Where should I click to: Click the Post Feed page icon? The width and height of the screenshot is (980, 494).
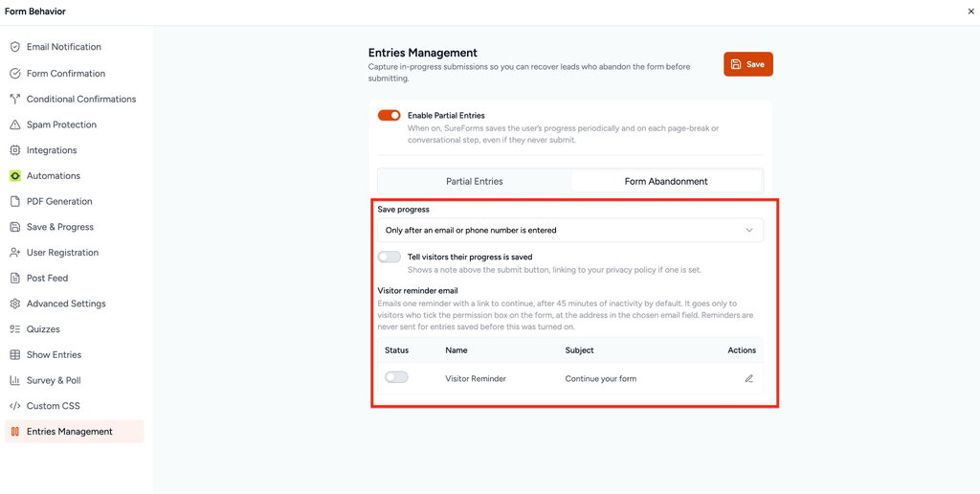15,278
